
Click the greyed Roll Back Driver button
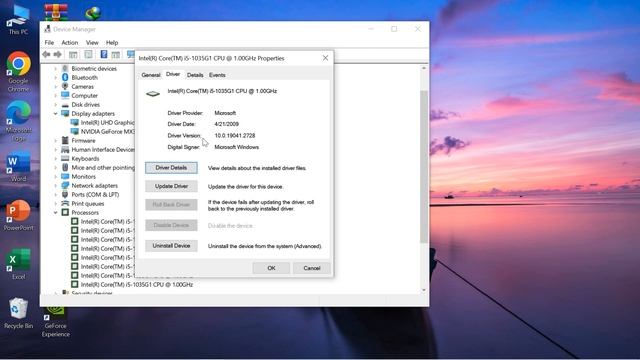[x=171, y=204]
